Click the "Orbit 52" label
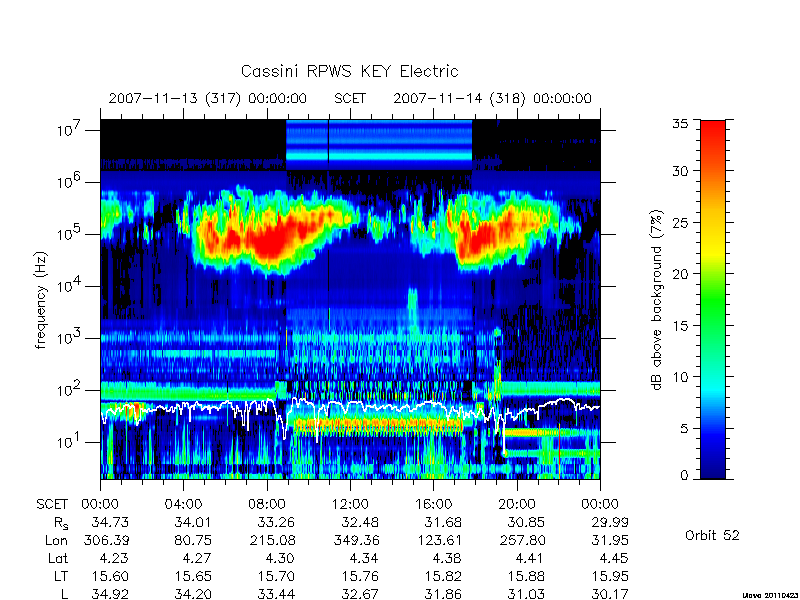This screenshot has width=800, height=600. (712, 535)
